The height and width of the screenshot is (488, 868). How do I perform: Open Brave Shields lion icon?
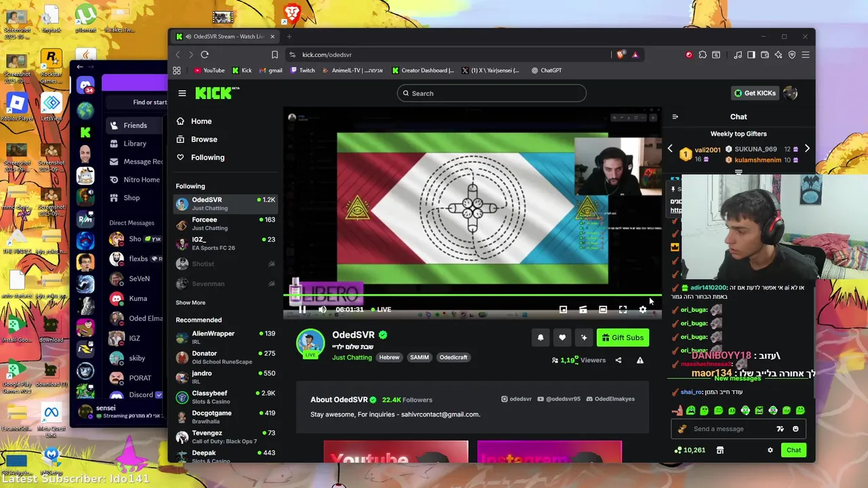[x=620, y=55]
